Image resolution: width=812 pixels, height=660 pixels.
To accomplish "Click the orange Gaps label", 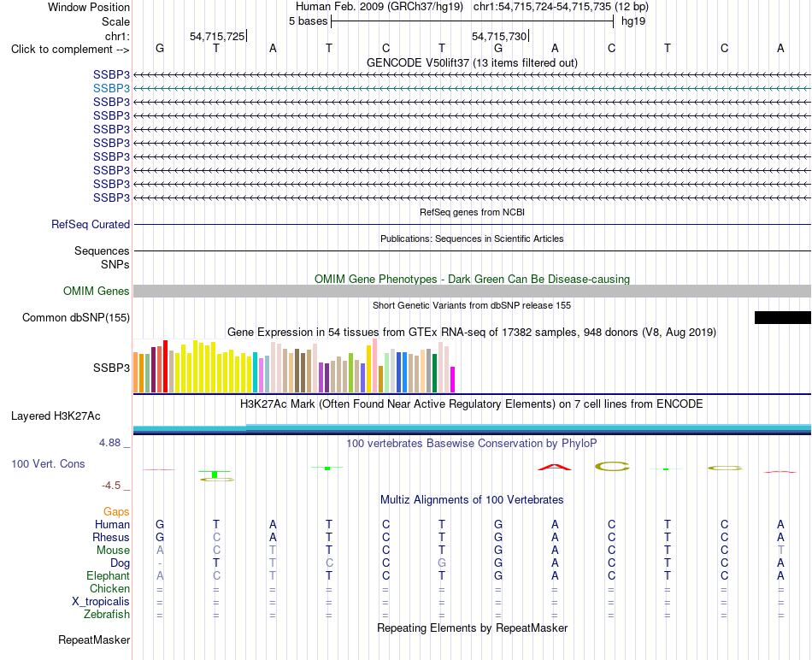I will point(116,512).
